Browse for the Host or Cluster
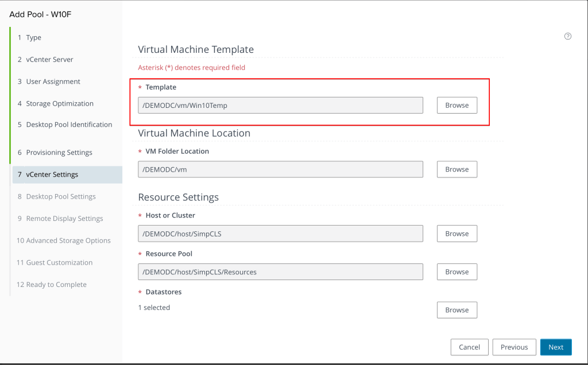Screen dimensions: 588x365 (x=457, y=234)
